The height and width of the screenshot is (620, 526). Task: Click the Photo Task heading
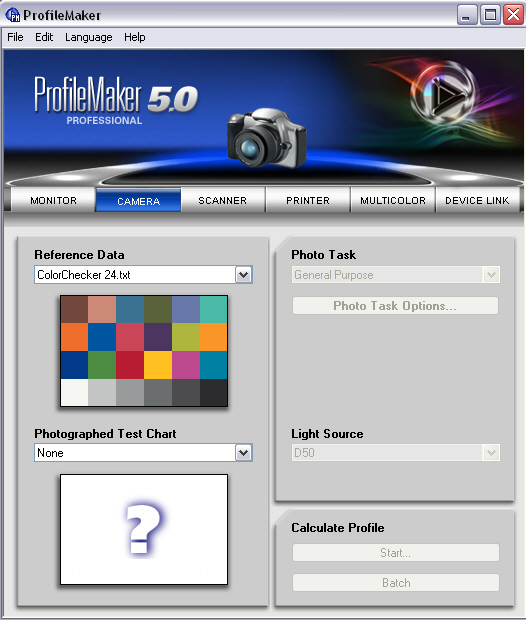point(324,255)
